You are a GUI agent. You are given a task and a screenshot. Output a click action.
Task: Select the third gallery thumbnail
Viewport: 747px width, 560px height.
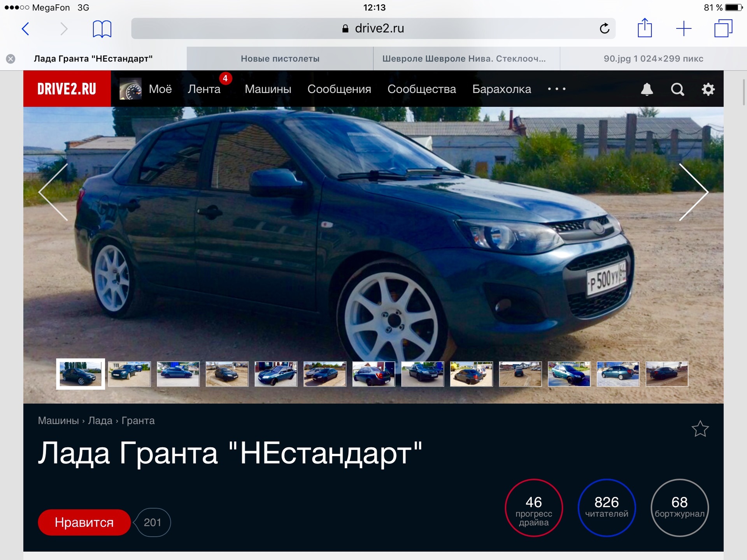point(178,374)
